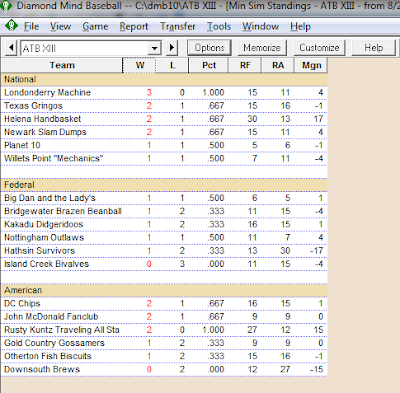
Task: Click the Memorize button
Action: [x=262, y=48]
